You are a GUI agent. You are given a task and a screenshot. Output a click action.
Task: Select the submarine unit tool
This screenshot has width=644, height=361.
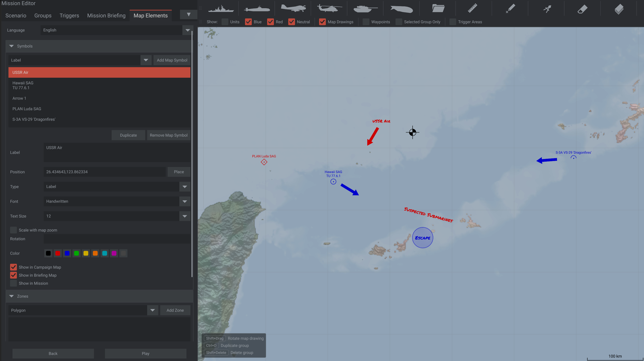coord(257,9)
